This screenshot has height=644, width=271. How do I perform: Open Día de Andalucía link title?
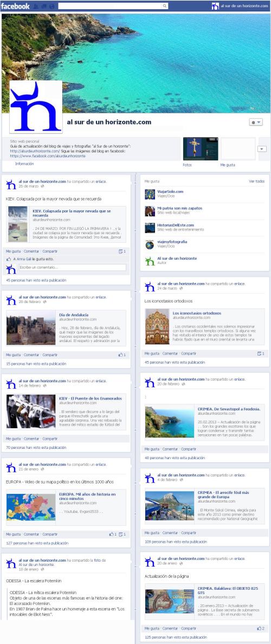(74, 315)
